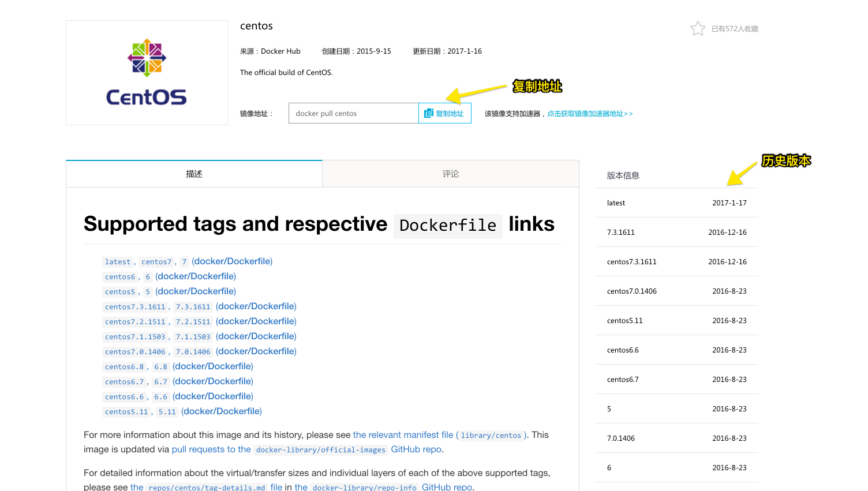Click the copy address button
868x491 pixels.
pos(445,113)
